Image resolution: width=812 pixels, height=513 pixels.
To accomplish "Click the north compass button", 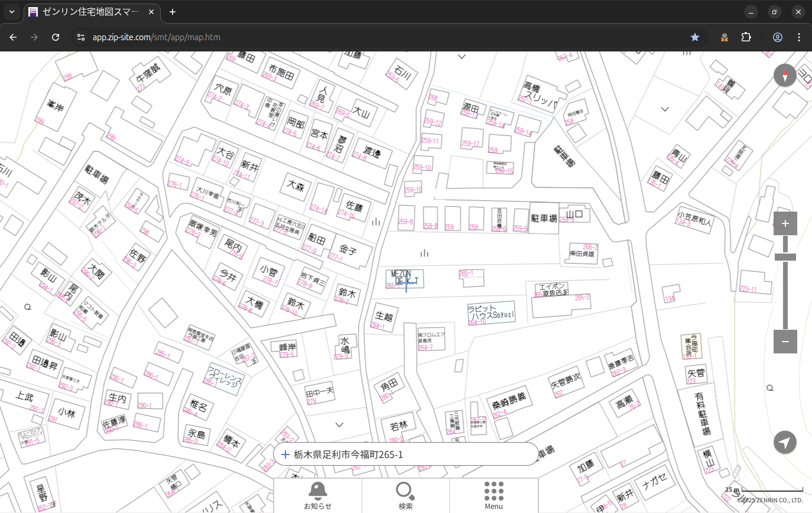I will point(785,76).
